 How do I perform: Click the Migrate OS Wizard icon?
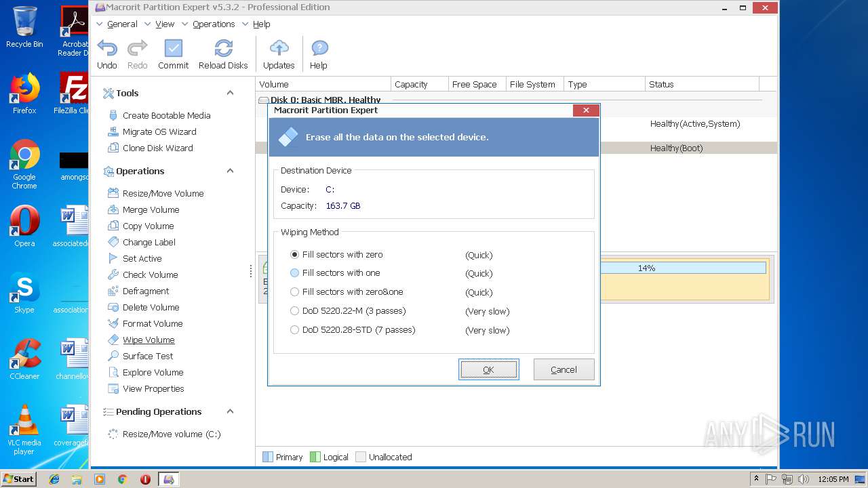click(x=113, y=131)
